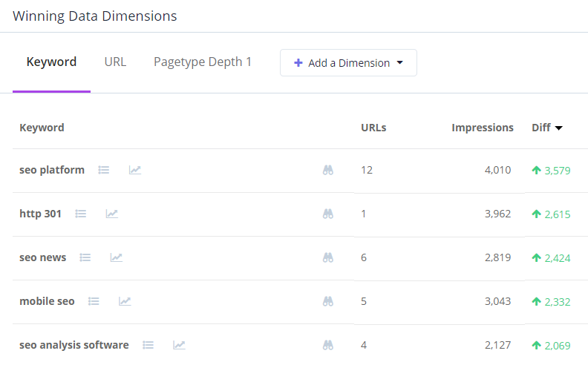The height and width of the screenshot is (365, 588).
Task: Show chart icon for http 301 keyword
Action: point(111,214)
